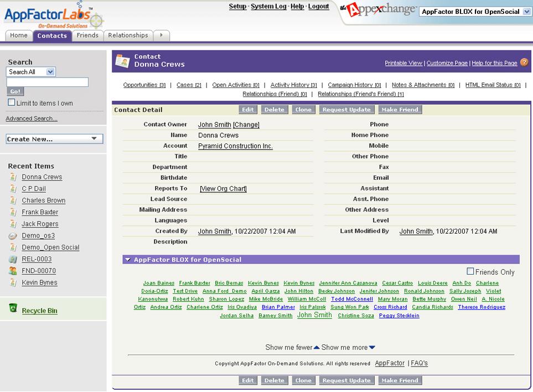Click the FND-00070 friend icon

(x=13, y=271)
